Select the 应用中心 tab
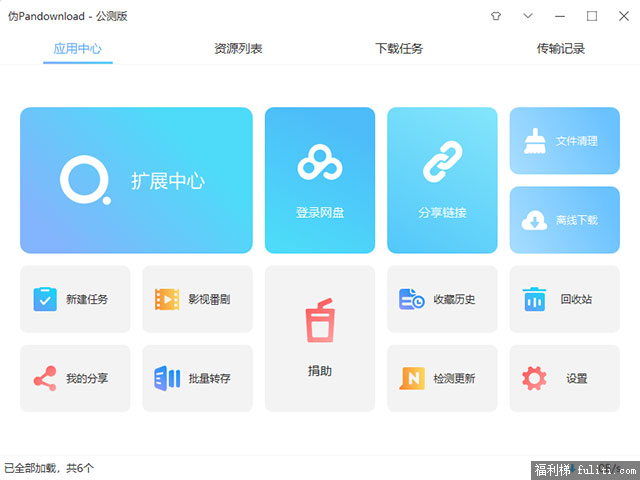This screenshot has height=480, width=640. click(78, 48)
